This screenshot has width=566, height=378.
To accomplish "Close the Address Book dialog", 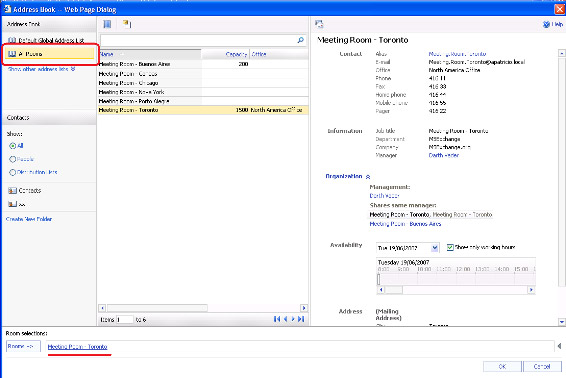I will click(x=560, y=9).
